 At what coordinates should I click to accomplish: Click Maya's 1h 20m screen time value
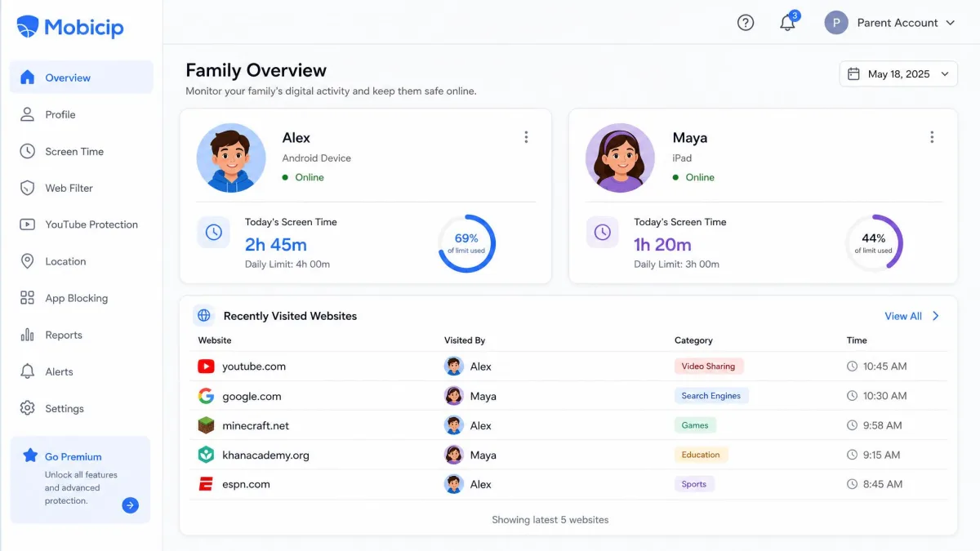point(662,244)
